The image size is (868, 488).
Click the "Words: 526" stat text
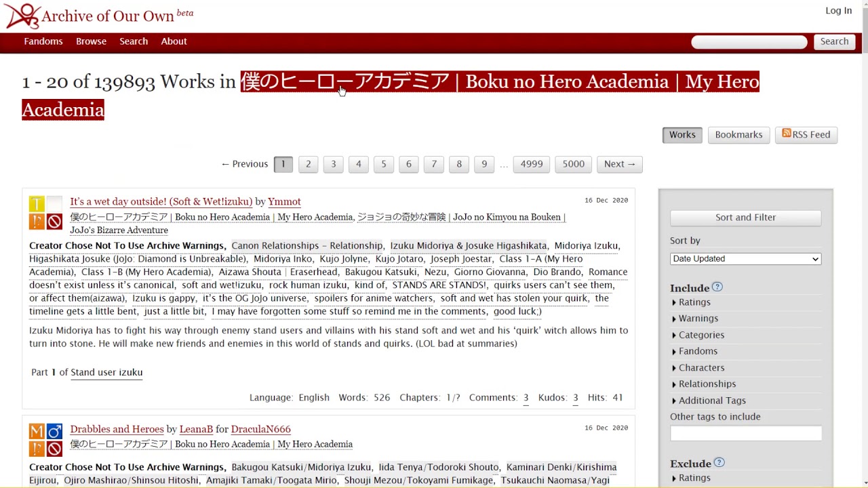pyautogui.click(x=364, y=398)
